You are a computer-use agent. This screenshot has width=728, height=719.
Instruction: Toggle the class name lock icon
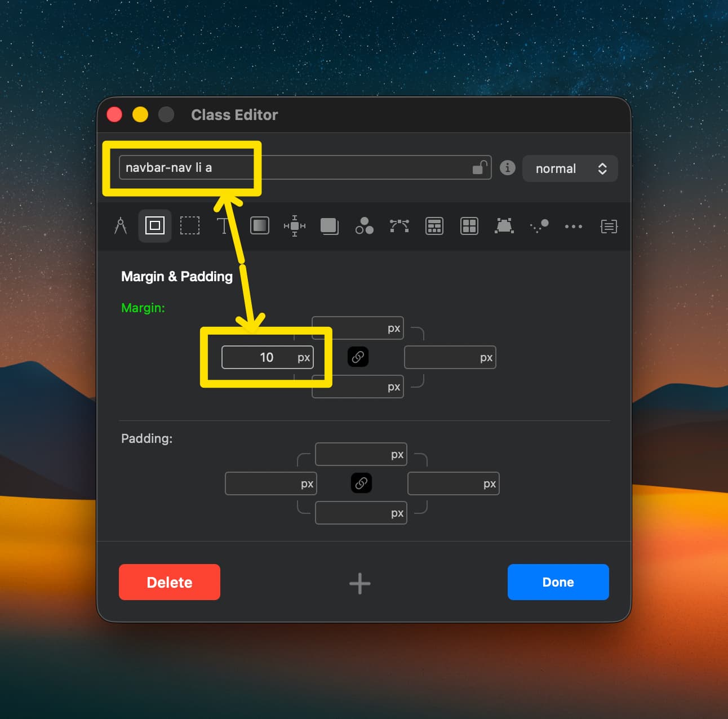480,168
